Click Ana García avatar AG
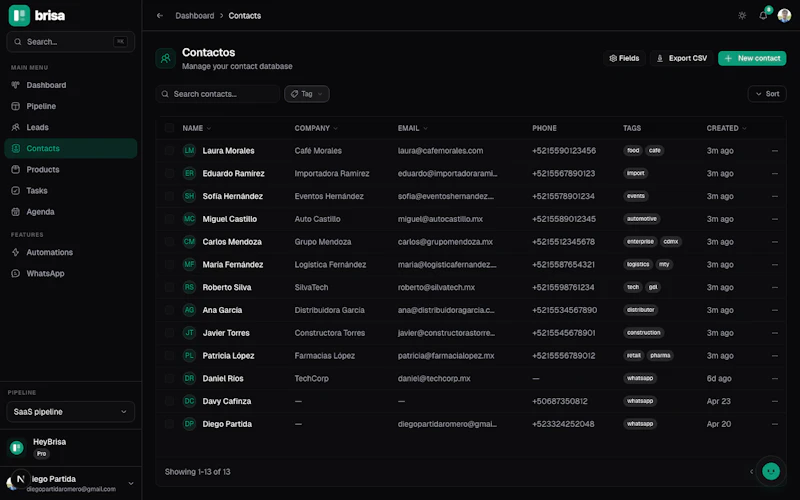800x500 pixels. (189, 310)
